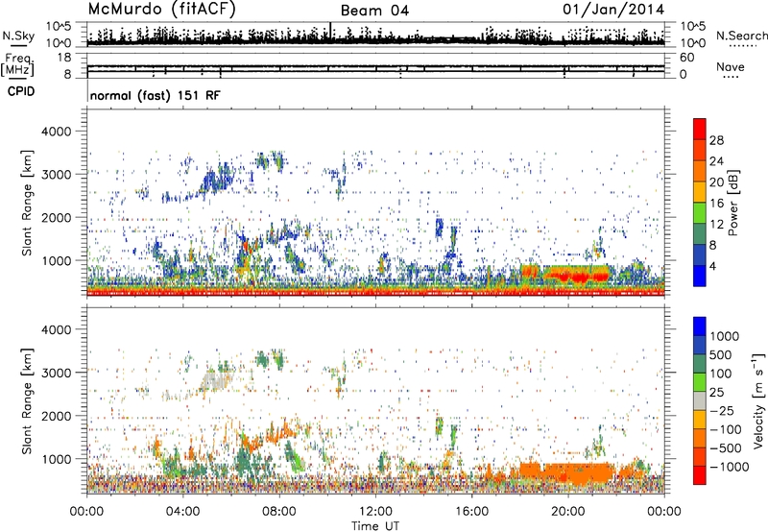The width and height of the screenshot is (768, 532).
Task: Click Velocity colorbar segment between 25 and 100
Action: 700,382
